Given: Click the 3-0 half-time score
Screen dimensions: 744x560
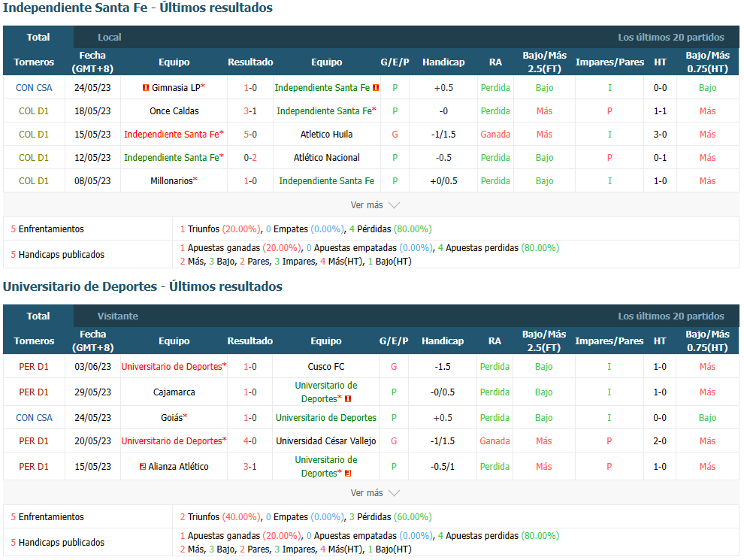Looking at the screenshot, I should pyautogui.click(x=660, y=135).
